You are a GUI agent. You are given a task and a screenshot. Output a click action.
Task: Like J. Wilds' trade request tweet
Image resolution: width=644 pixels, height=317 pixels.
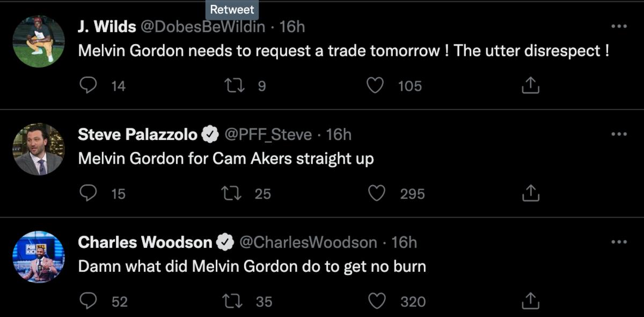pyautogui.click(x=375, y=85)
